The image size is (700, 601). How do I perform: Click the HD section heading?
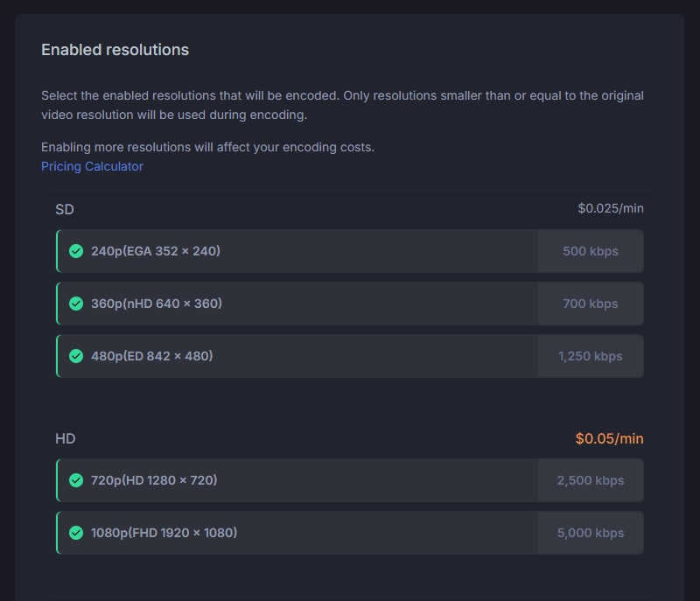click(x=66, y=438)
